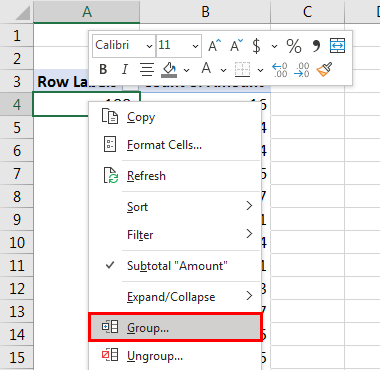The width and height of the screenshot is (380, 370).
Task: Apply fill color bucket
Action: (169, 70)
